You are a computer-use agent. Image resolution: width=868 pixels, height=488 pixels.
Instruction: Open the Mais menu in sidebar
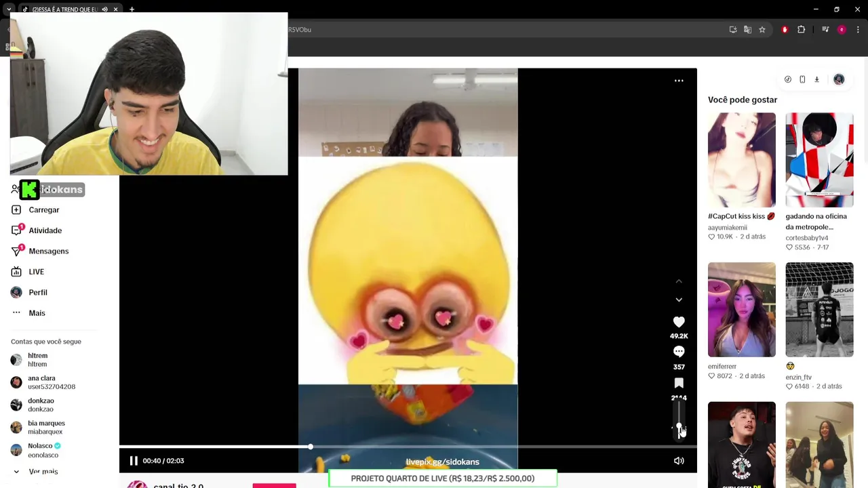pos(37,313)
